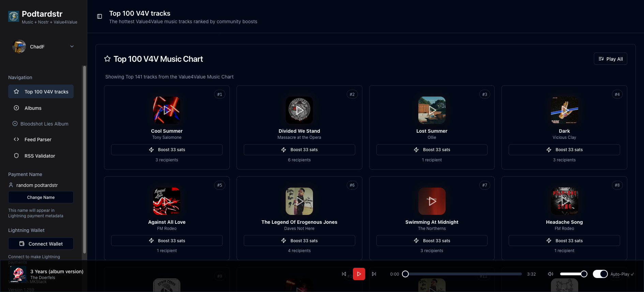644x292 pixels.
Task: Boost 33 sats for Divided We Stand
Action: click(x=299, y=150)
